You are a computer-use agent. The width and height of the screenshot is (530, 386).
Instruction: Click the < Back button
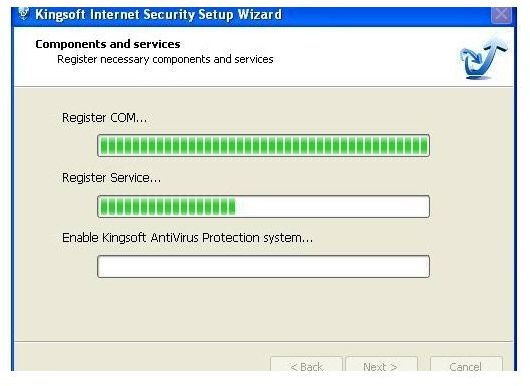306,365
